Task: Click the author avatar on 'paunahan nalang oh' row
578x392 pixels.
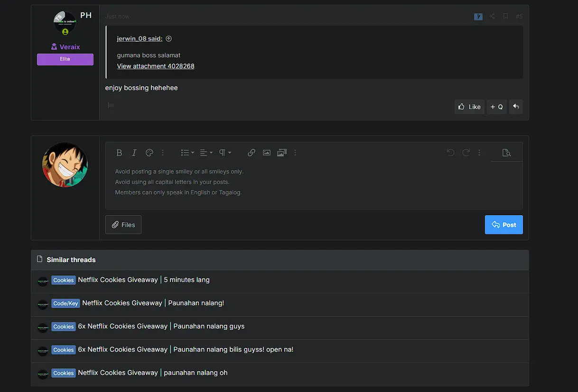Action: pos(43,374)
